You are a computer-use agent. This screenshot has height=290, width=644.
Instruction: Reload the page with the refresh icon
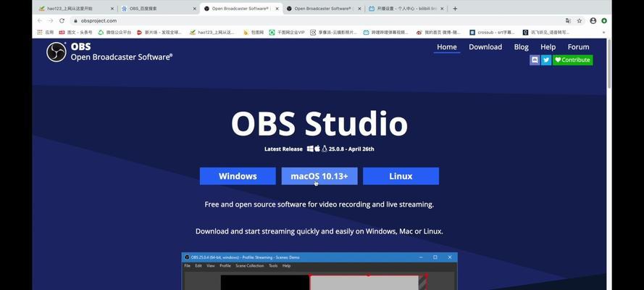(62, 20)
